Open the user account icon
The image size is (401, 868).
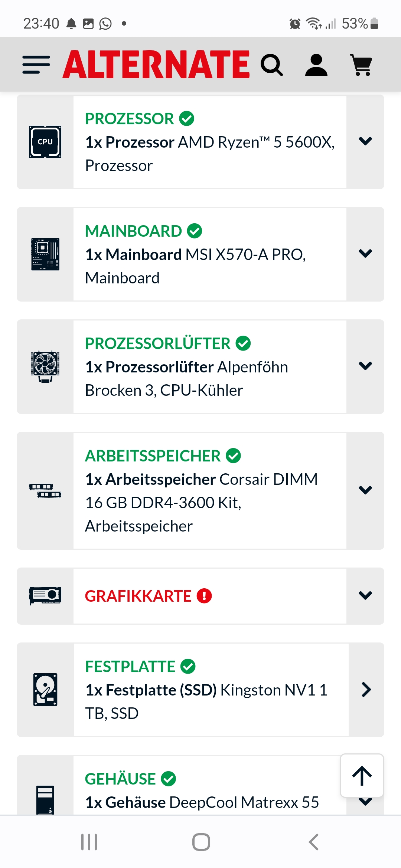click(316, 65)
